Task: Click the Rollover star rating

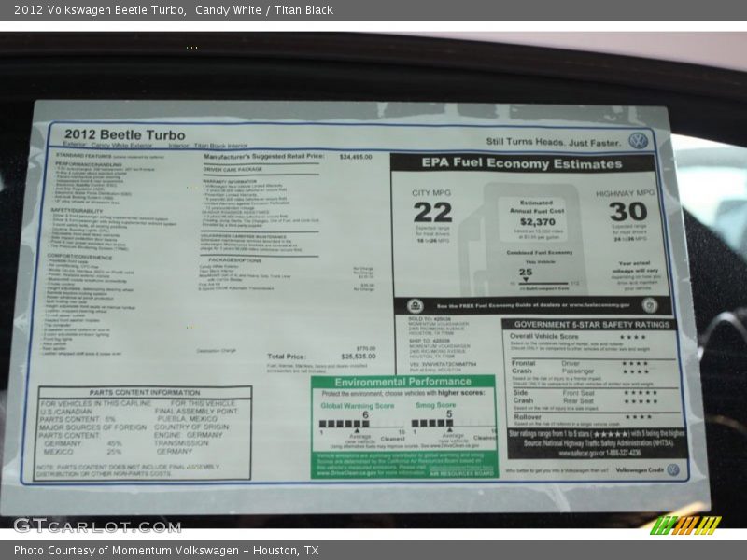Action: [x=638, y=417]
